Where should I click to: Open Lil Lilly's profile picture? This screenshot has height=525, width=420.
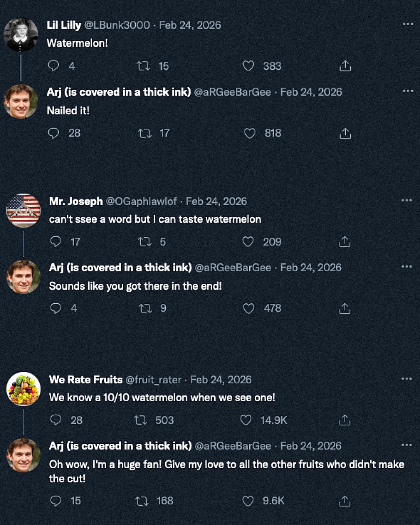pyautogui.click(x=21, y=35)
